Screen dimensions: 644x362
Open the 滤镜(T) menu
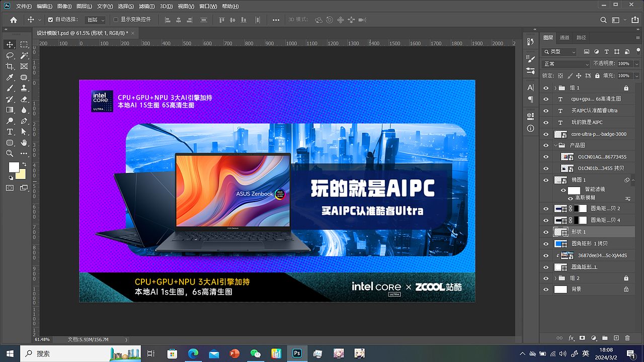click(x=146, y=6)
